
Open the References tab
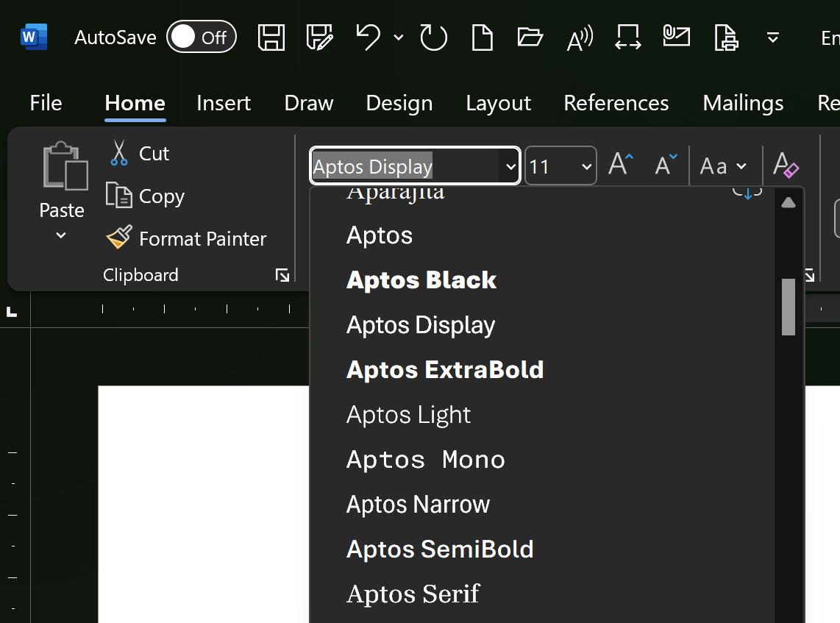[x=616, y=103]
